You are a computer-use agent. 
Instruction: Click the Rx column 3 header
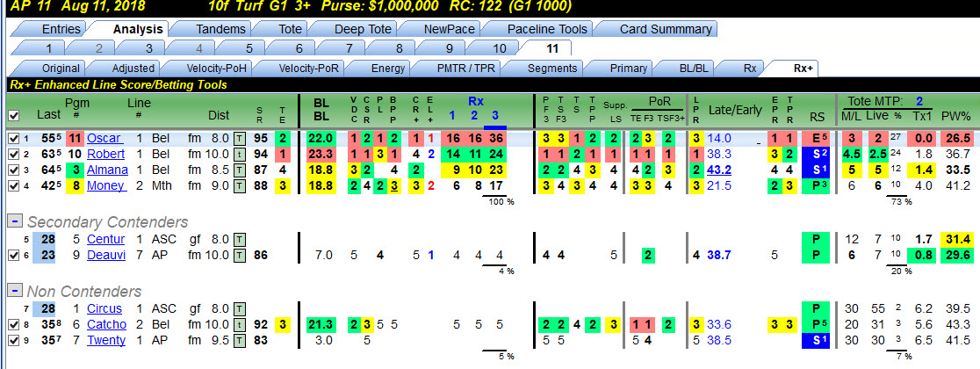(x=495, y=115)
